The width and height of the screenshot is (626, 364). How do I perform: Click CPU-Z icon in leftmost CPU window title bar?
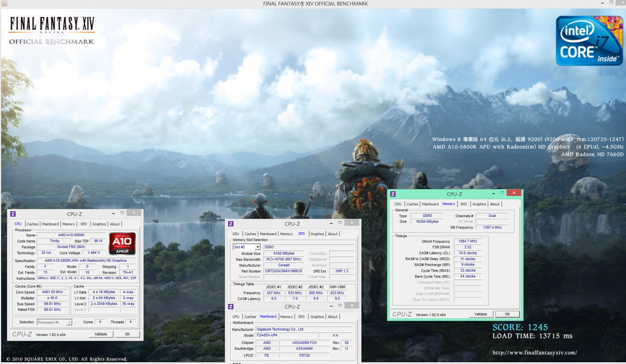point(13,214)
